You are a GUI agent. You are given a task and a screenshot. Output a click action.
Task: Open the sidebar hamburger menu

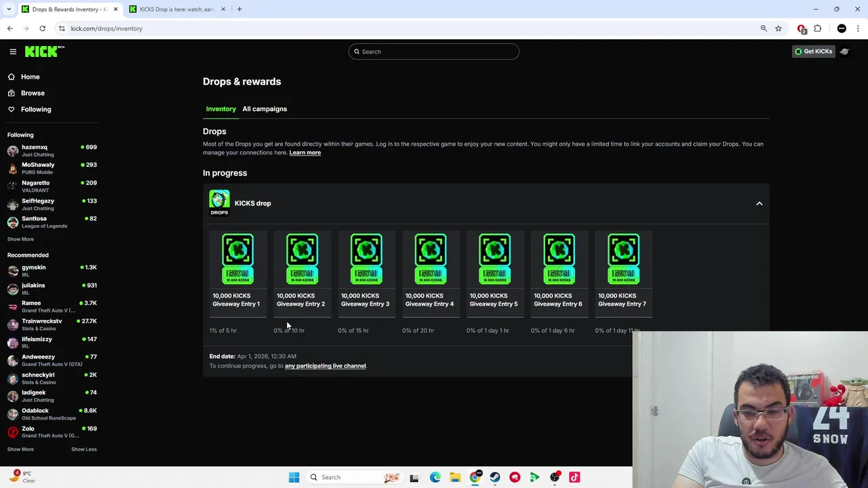(x=13, y=52)
